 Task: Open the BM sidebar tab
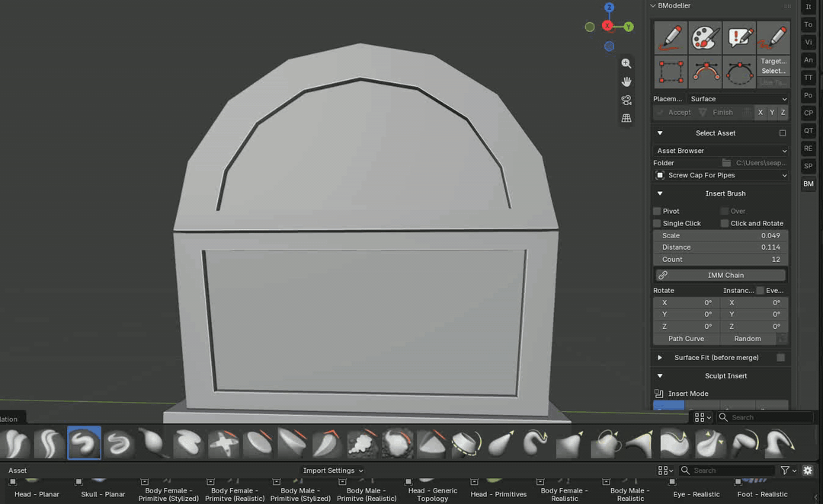809,184
